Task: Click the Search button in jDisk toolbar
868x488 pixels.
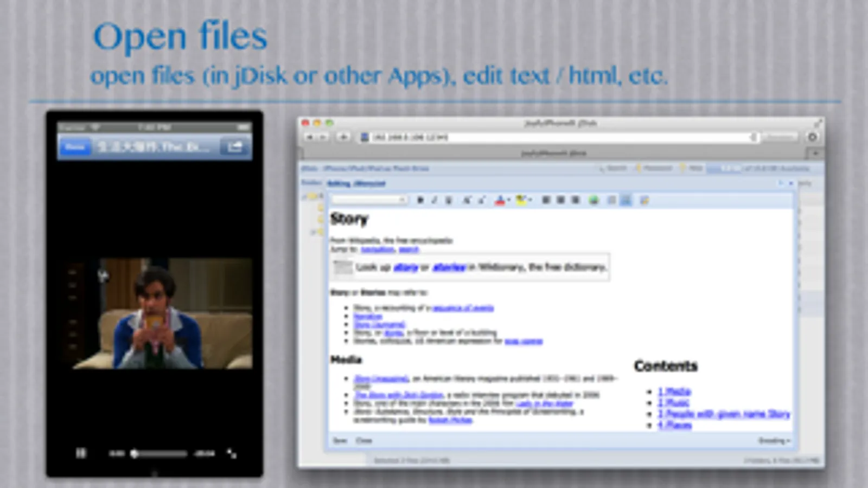Action: 613,169
